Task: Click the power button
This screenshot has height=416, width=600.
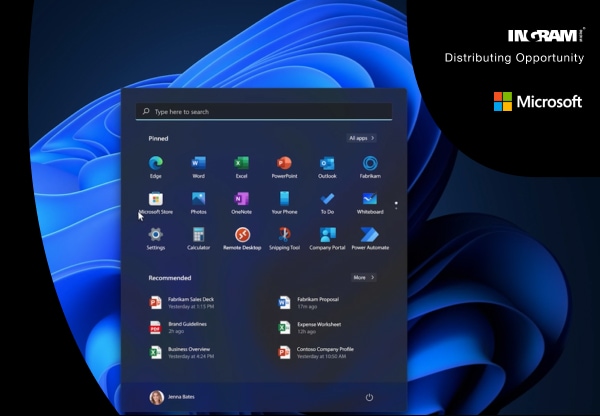Action: (x=369, y=397)
